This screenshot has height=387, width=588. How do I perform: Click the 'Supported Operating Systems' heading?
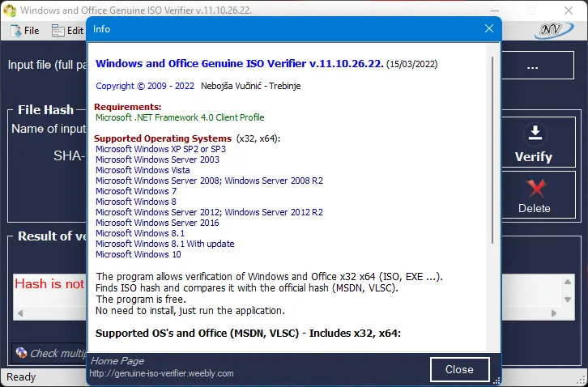(x=163, y=138)
